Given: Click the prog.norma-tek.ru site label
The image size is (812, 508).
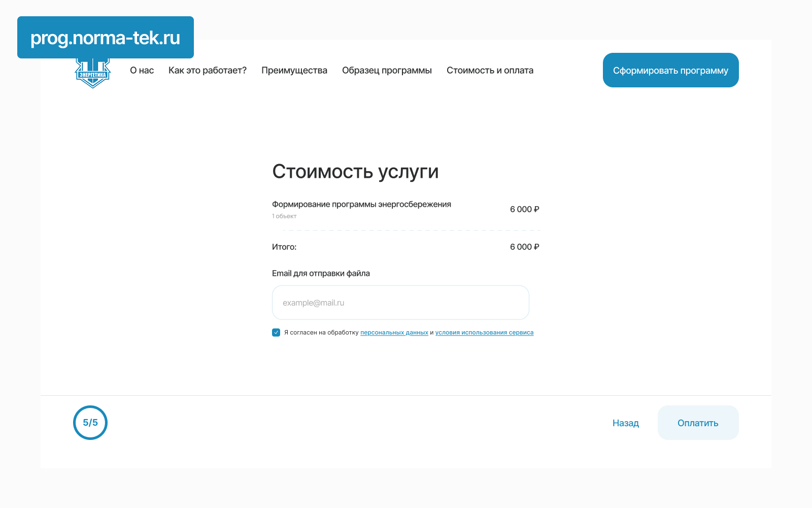Looking at the screenshot, I should [x=105, y=38].
